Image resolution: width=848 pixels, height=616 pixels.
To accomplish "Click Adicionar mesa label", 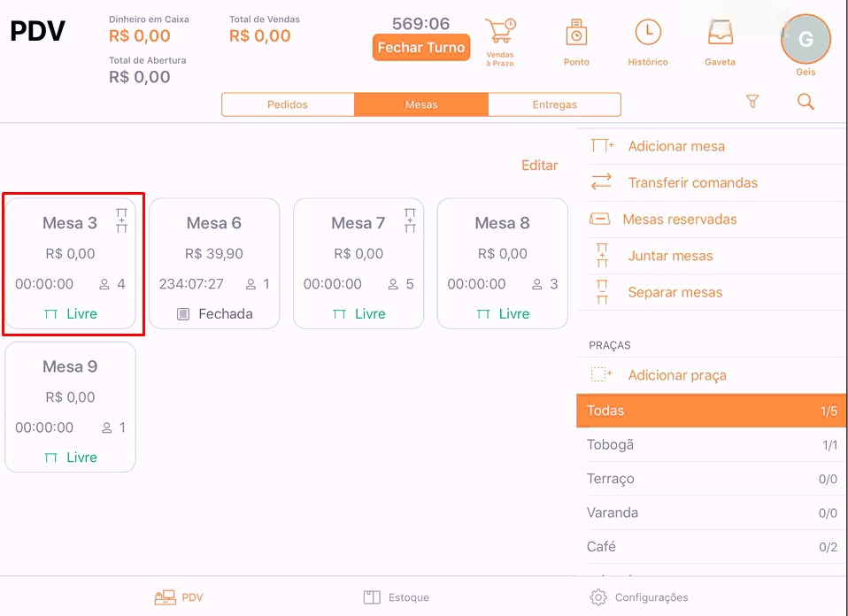I will (676, 146).
